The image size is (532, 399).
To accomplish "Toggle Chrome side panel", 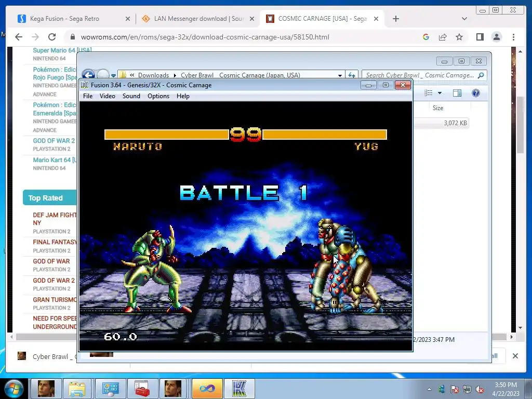I will coord(480,37).
